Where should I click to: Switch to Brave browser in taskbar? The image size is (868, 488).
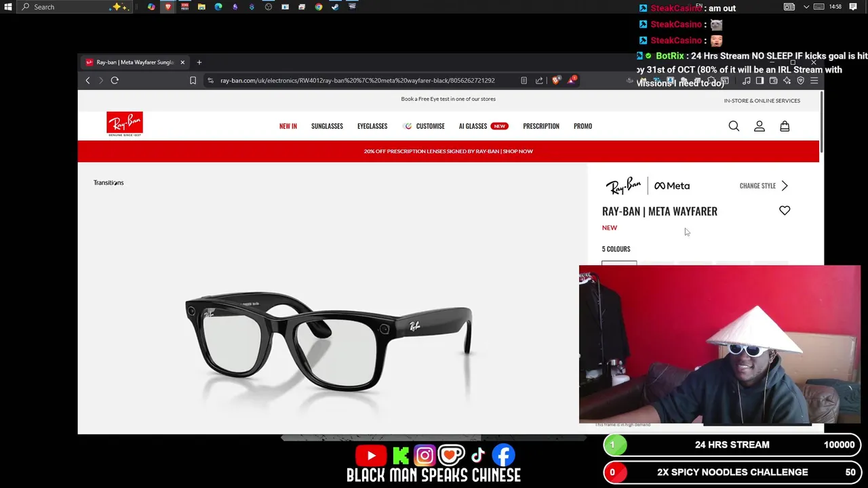168,7
